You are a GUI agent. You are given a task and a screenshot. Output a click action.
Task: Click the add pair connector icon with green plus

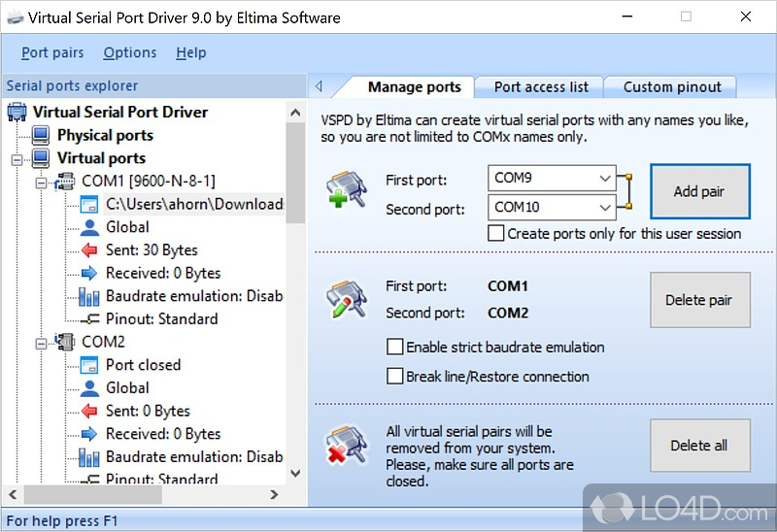[347, 189]
